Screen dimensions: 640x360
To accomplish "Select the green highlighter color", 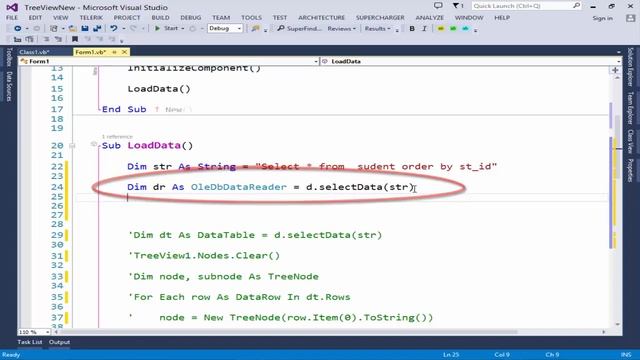I will 453,29.
